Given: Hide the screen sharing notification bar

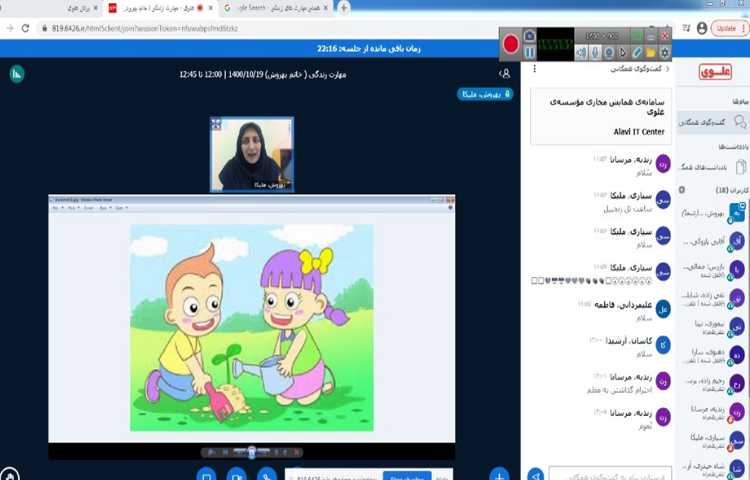Looking at the screenshot, I should pyautogui.click(x=442, y=476).
